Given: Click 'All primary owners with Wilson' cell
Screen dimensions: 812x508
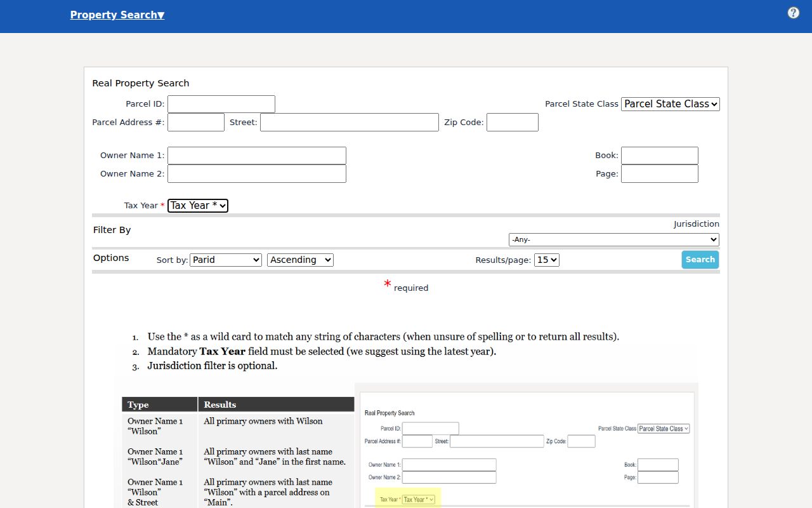Looking at the screenshot, I should pyautogui.click(x=263, y=421).
